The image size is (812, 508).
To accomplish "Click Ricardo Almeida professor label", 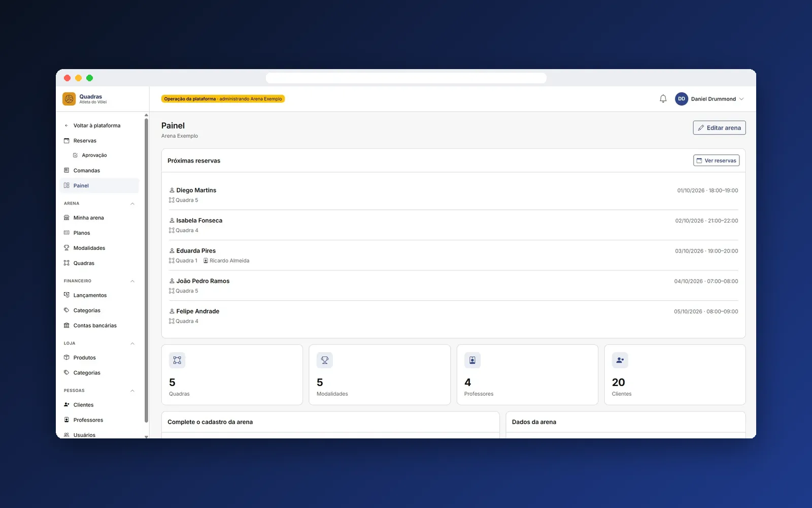I will pyautogui.click(x=226, y=261).
